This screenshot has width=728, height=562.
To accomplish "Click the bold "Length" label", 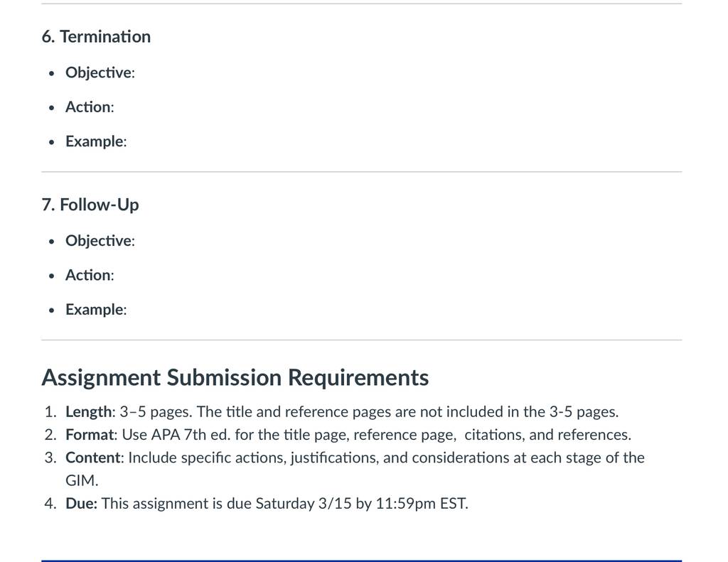I will click(89, 411).
